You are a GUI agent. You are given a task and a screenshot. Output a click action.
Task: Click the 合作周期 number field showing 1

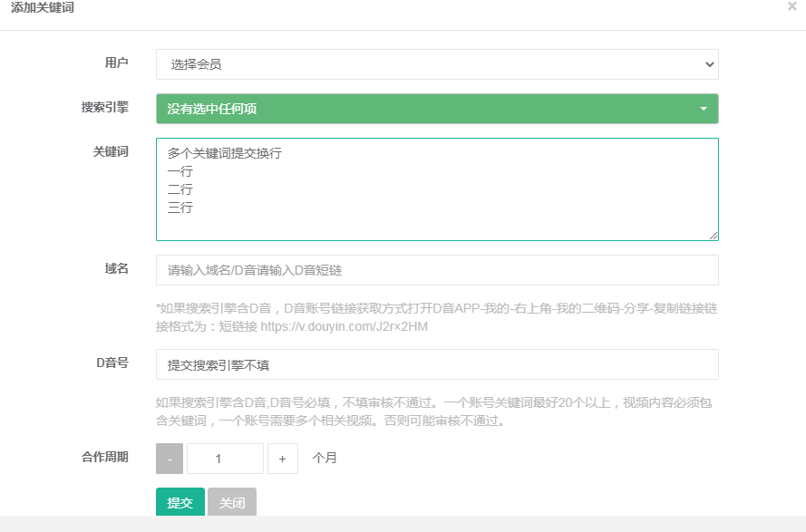[x=225, y=459]
